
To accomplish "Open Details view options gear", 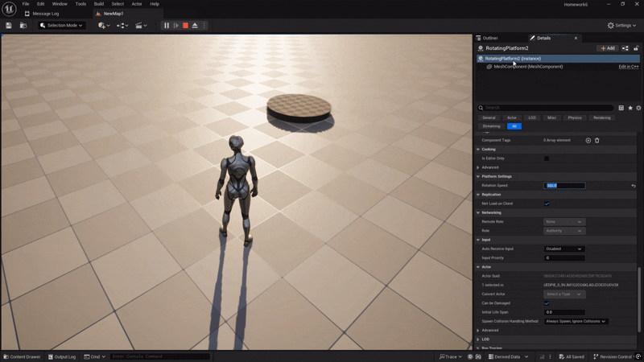I will (638, 108).
